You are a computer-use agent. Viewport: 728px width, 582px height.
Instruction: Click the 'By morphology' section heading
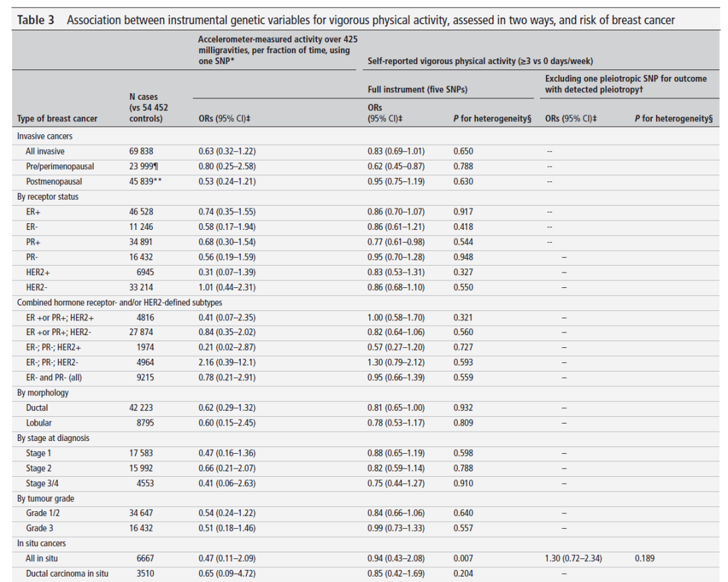tap(43, 392)
